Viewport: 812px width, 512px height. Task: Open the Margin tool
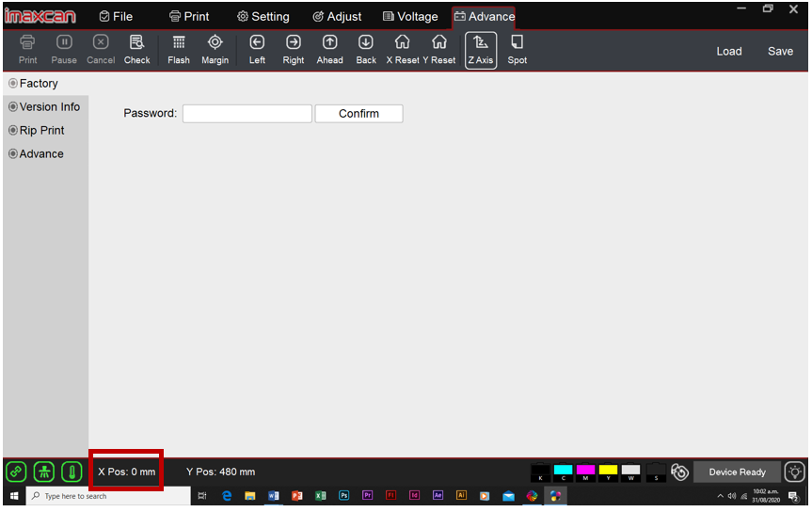[215, 50]
